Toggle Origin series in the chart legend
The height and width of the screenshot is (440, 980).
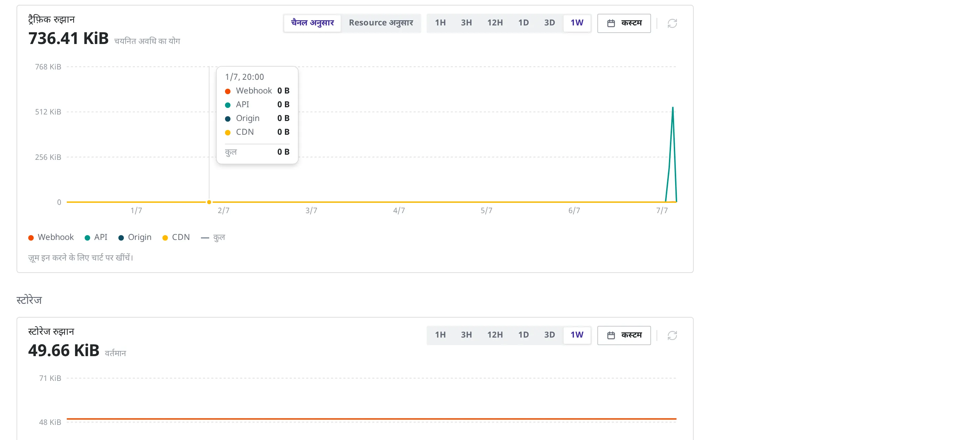(135, 237)
